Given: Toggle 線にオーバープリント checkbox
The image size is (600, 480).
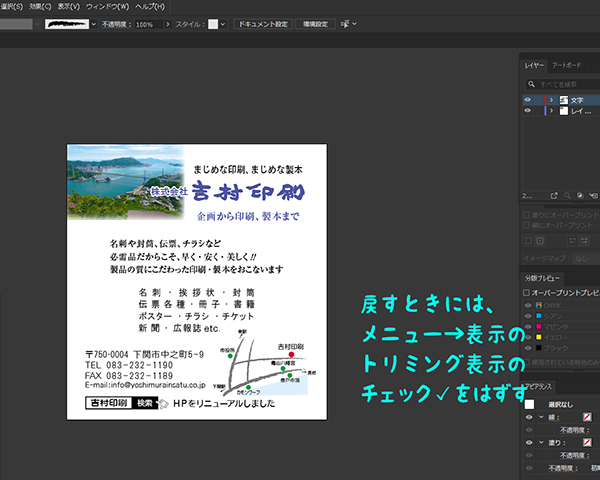Looking at the screenshot, I should pyautogui.click(x=527, y=225).
